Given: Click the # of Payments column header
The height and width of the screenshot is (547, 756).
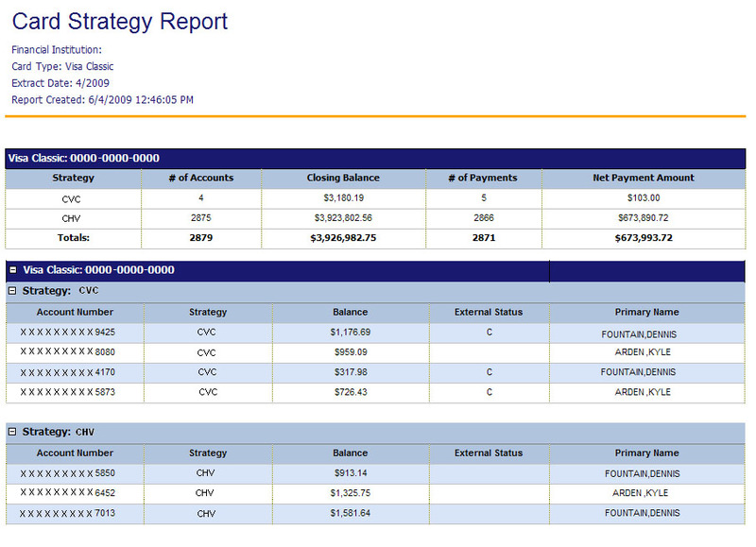Looking at the screenshot, I should click(484, 178).
